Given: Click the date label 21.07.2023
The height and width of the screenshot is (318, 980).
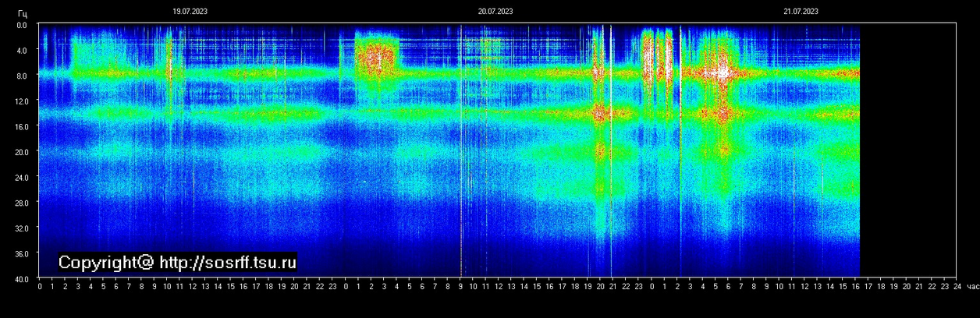Looking at the screenshot, I should pyautogui.click(x=801, y=11).
